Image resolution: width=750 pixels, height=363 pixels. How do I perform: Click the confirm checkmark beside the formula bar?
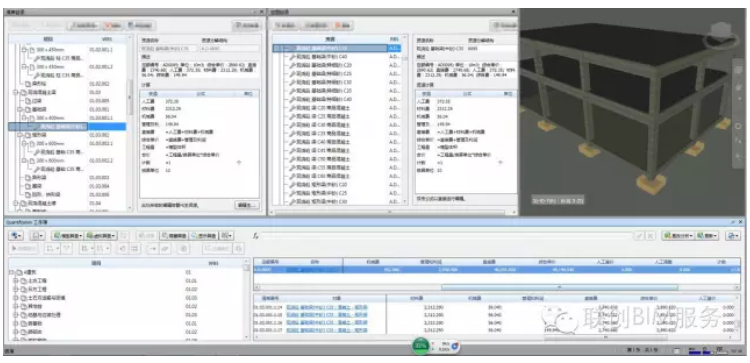point(639,236)
